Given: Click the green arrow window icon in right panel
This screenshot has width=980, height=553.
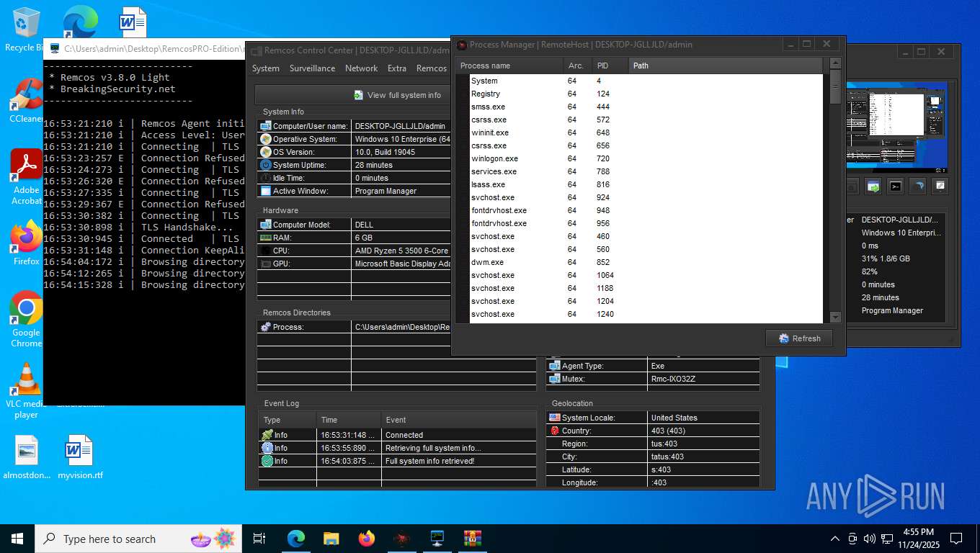Looking at the screenshot, I should point(873,186).
